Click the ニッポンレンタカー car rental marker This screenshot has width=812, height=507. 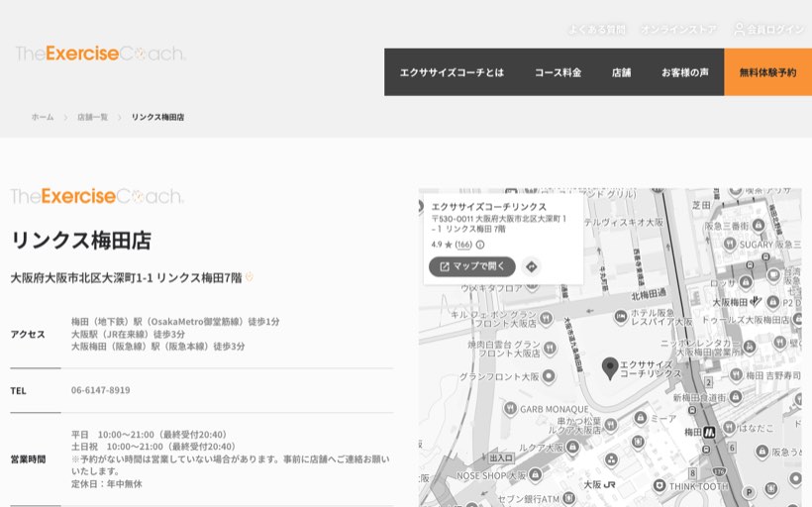750,346
